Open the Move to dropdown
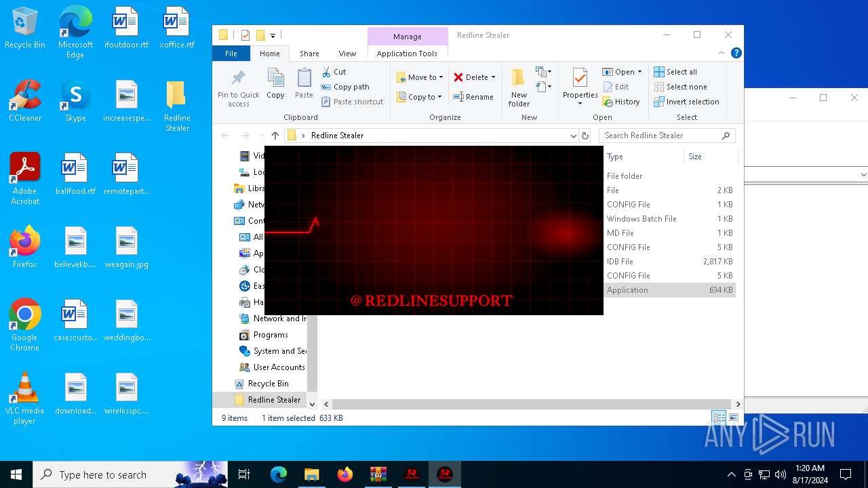 [420, 77]
